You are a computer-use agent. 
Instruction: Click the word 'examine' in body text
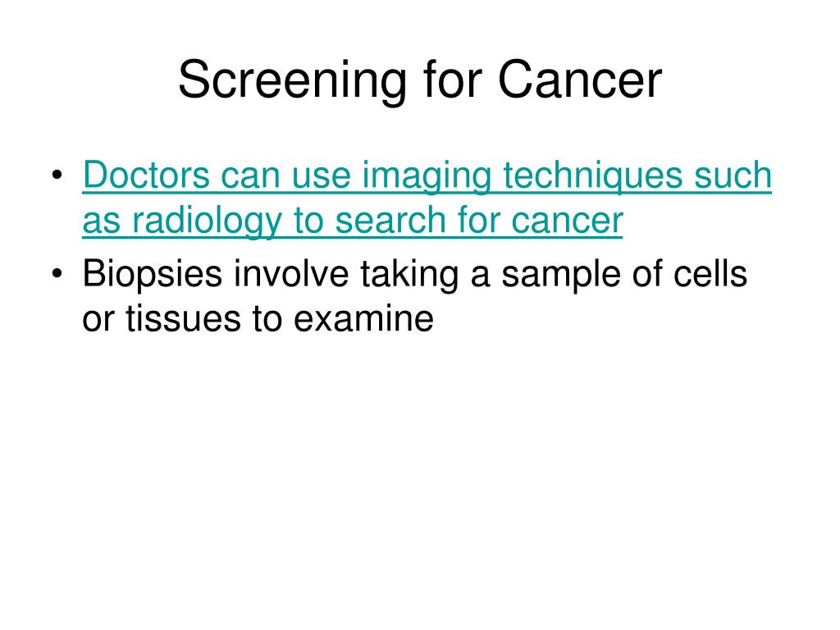363,319
